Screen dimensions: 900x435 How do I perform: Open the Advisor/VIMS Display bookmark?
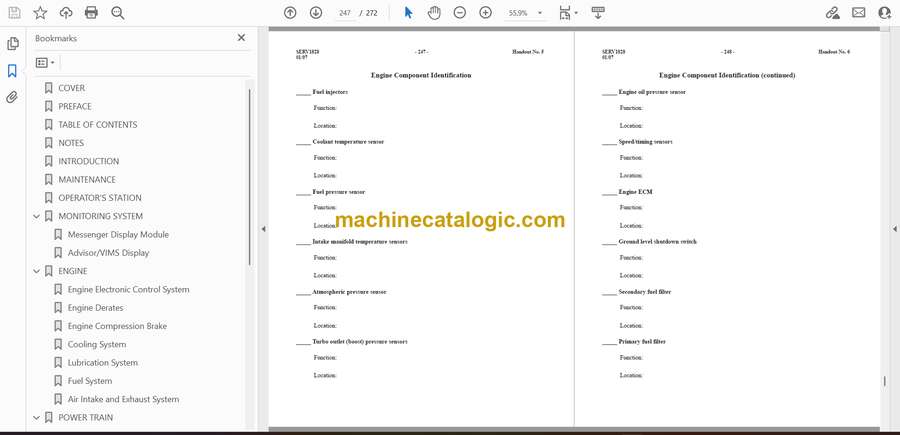108,253
